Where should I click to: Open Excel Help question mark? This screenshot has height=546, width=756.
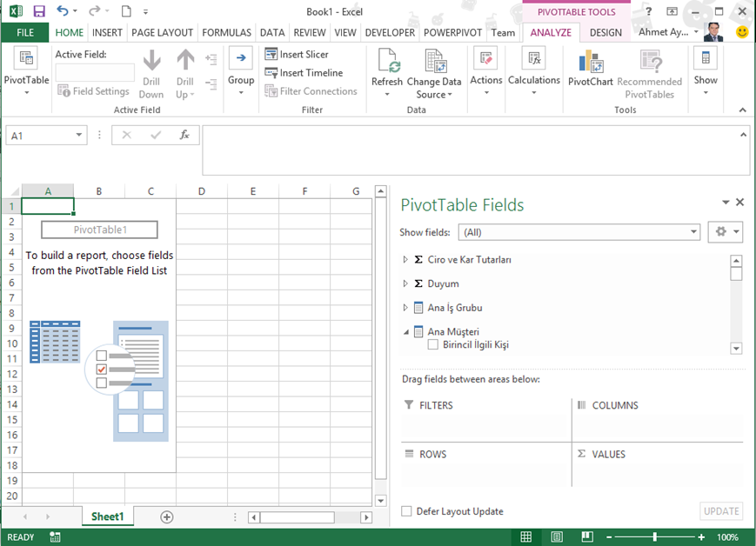click(x=648, y=11)
